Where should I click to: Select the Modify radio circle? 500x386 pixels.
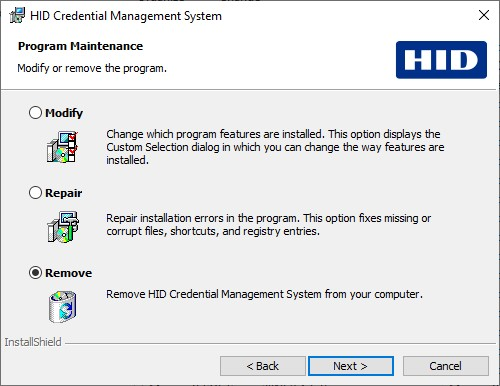(35, 113)
